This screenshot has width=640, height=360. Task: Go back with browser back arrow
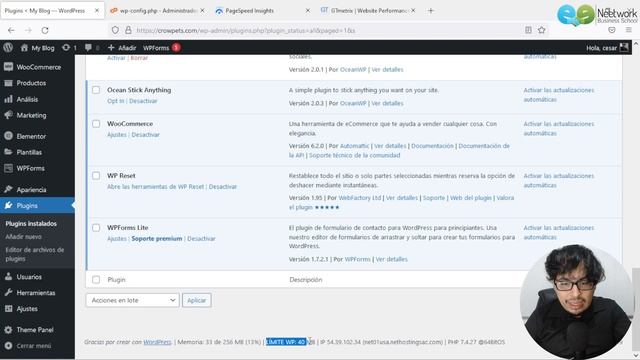point(11,30)
